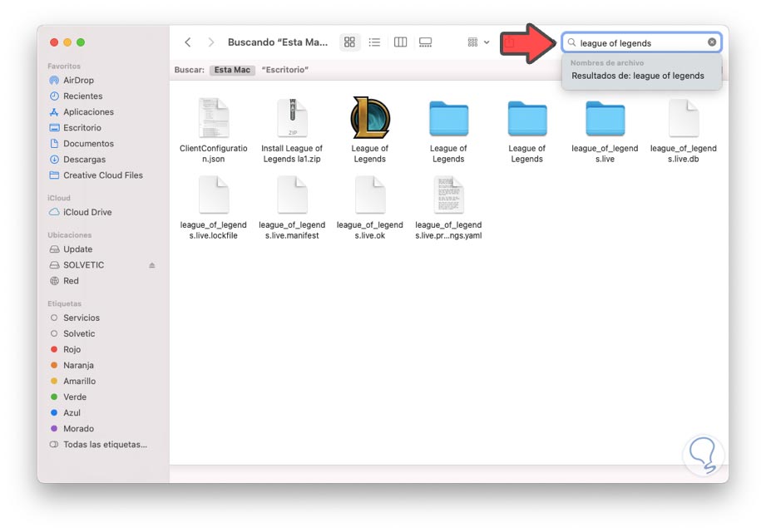The height and width of the screenshot is (532, 766).
Task: Select the "Escritorio" search scope
Action: pos(284,70)
